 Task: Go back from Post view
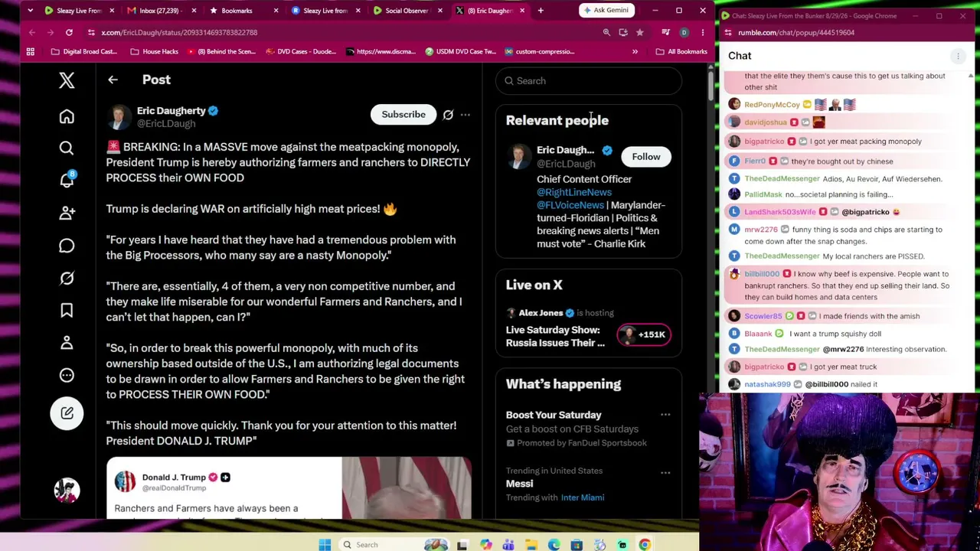pyautogui.click(x=113, y=80)
